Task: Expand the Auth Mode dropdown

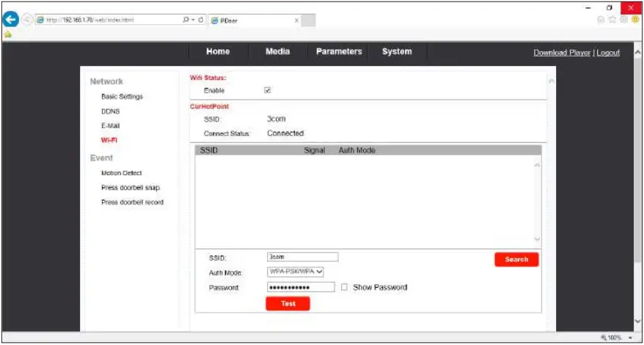Action: tap(296, 272)
